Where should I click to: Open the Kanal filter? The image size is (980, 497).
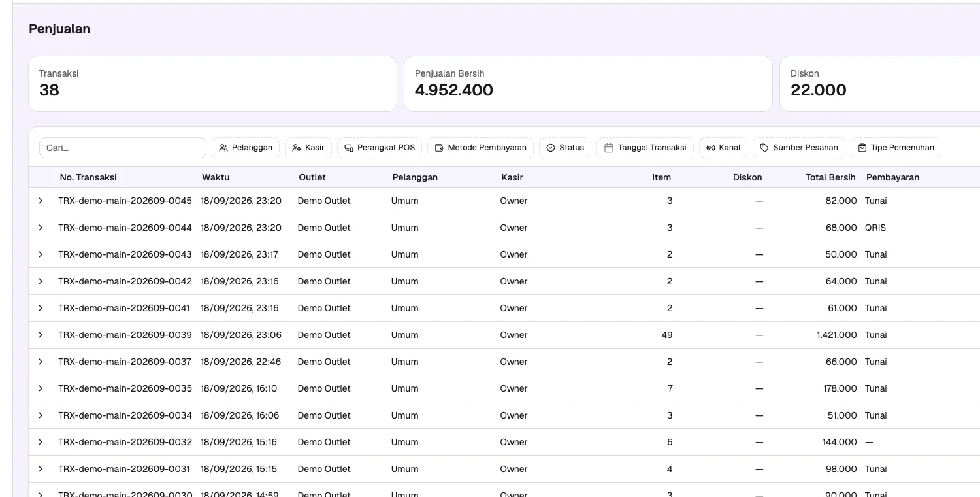(723, 148)
